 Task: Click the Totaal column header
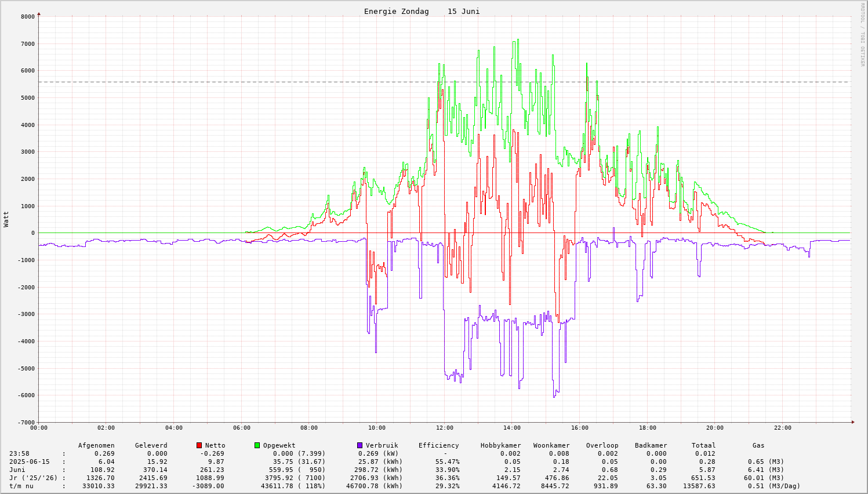click(x=703, y=445)
